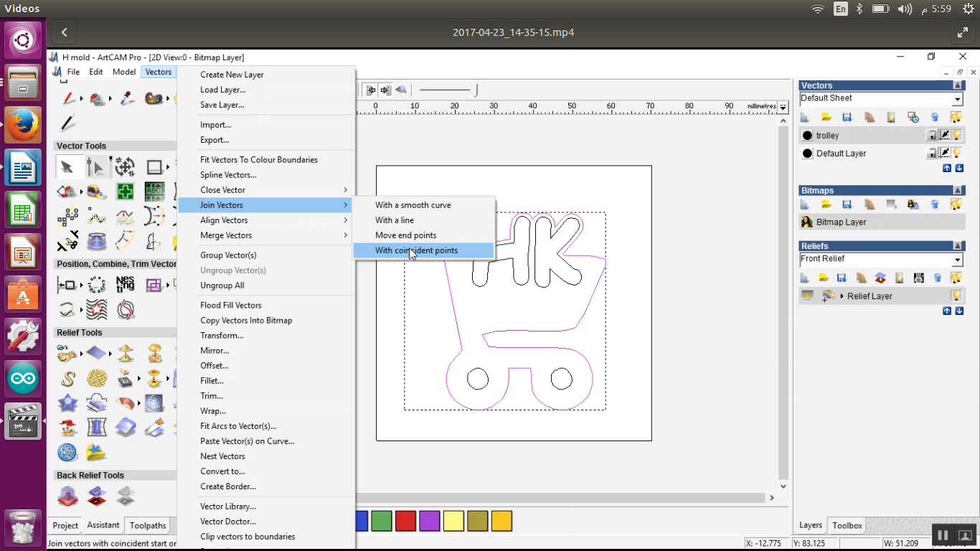Viewport: 980px width, 551px height.
Task: Choose Move end points
Action: click(x=423, y=235)
